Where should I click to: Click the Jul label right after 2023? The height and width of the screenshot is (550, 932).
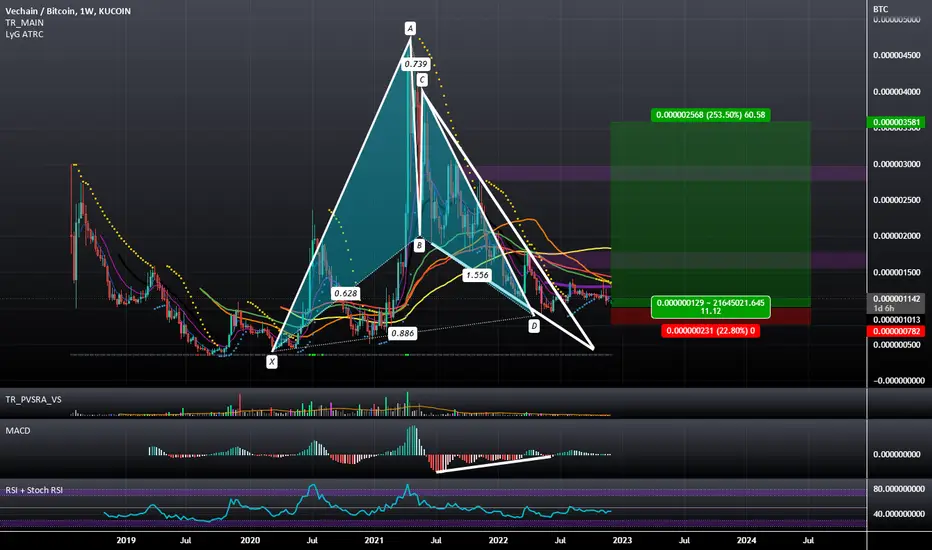click(x=684, y=540)
